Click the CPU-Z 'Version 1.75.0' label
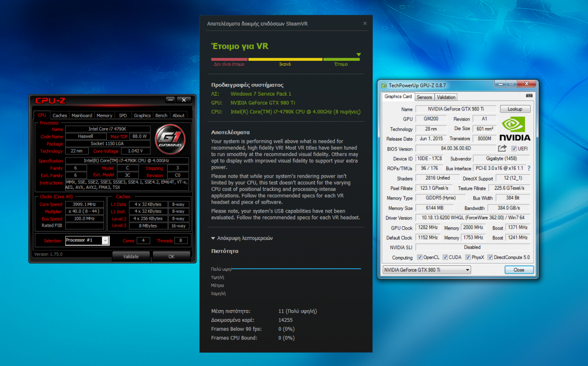The width and height of the screenshot is (588, 366). (48, 254)
